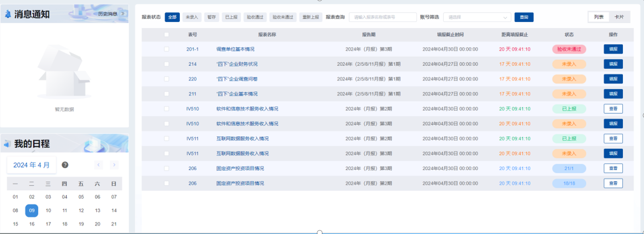Click the bell icon beside 消息通知
This screenshot has width=644, height=234.
[x=7, y=14]
